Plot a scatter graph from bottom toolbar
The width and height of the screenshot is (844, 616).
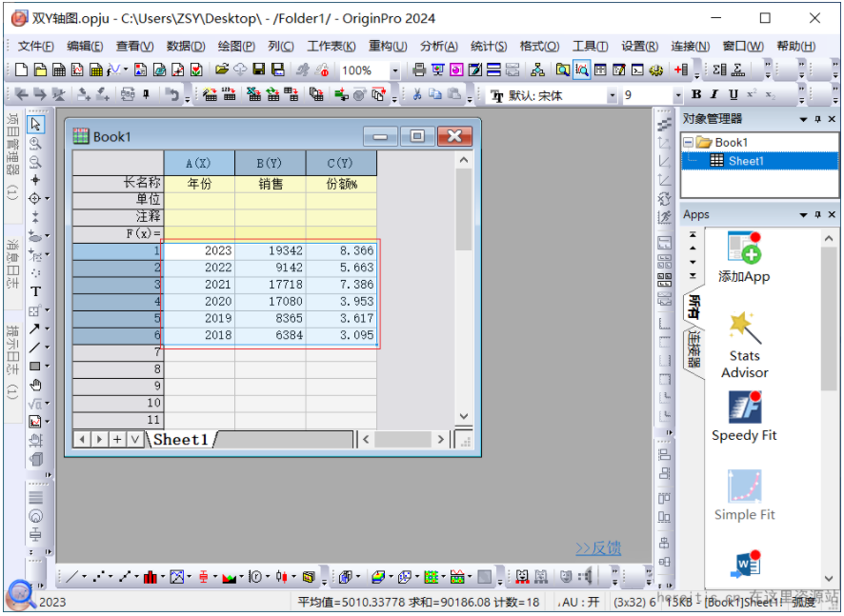pyautogui.click(x=98, y=577)
